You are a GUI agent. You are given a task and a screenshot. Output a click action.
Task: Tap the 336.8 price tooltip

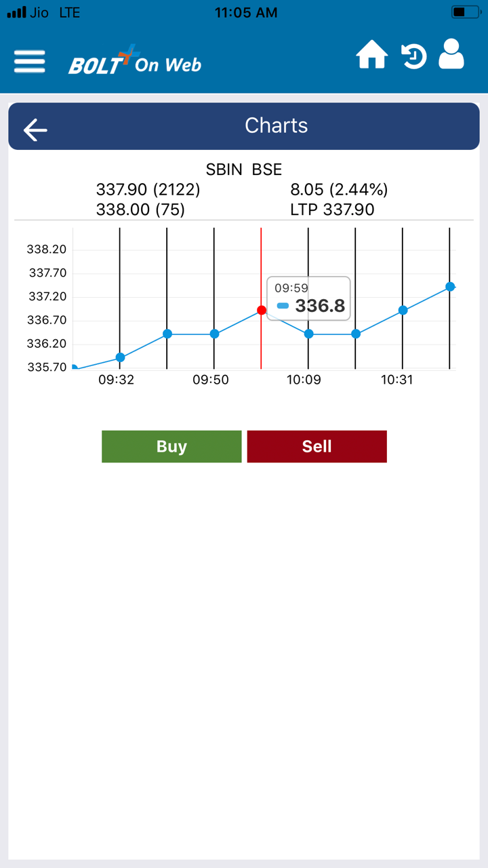click(x=309, y=298)
